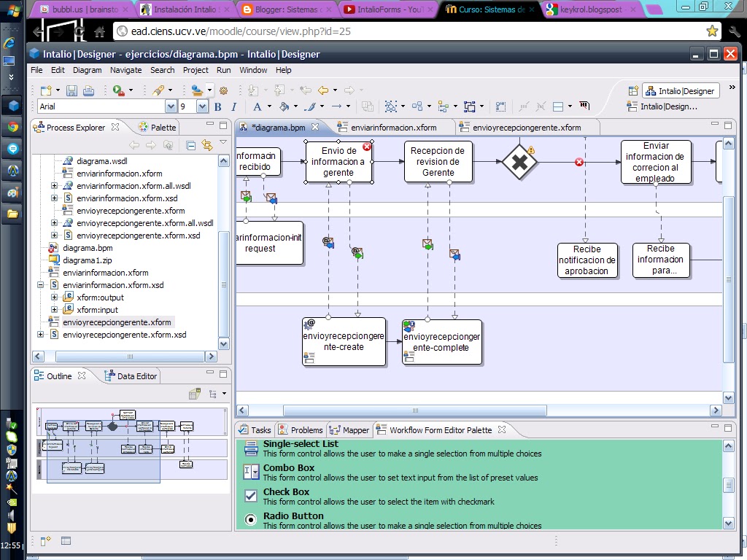Select 'Recepcion de revision de Gerente' task
The image size is (747, 560).
(438, 162)
